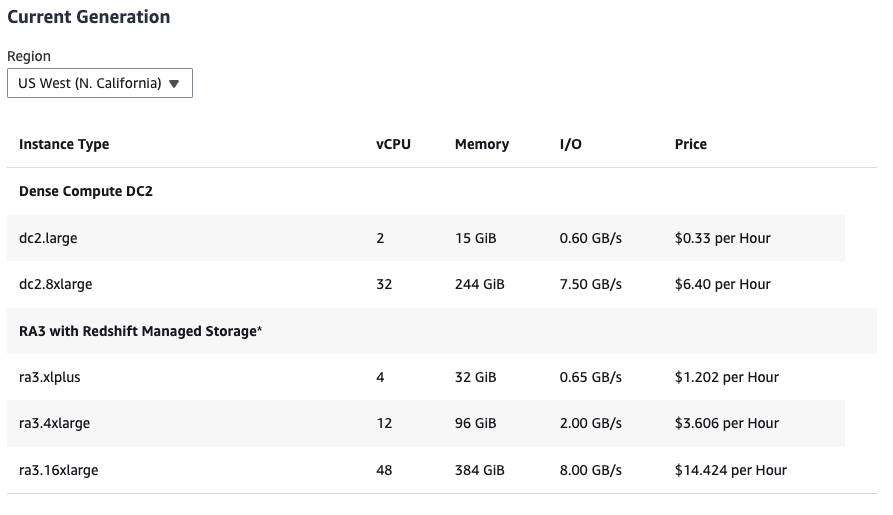This screenshot has width=893, height=515.
Task: Click the 'I/O' column header
Action: click(x=571, y=144)
